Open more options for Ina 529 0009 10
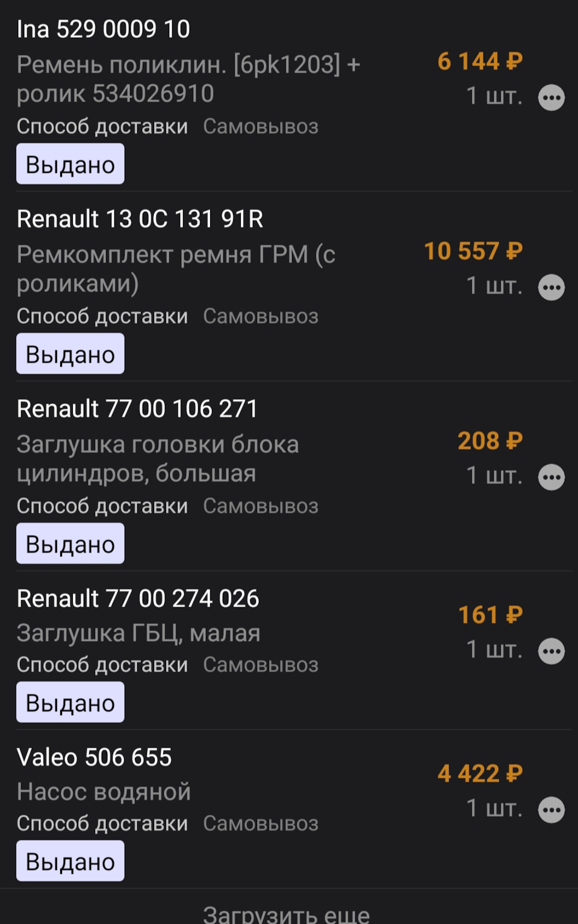578x924 pixels. click(552, 98)
